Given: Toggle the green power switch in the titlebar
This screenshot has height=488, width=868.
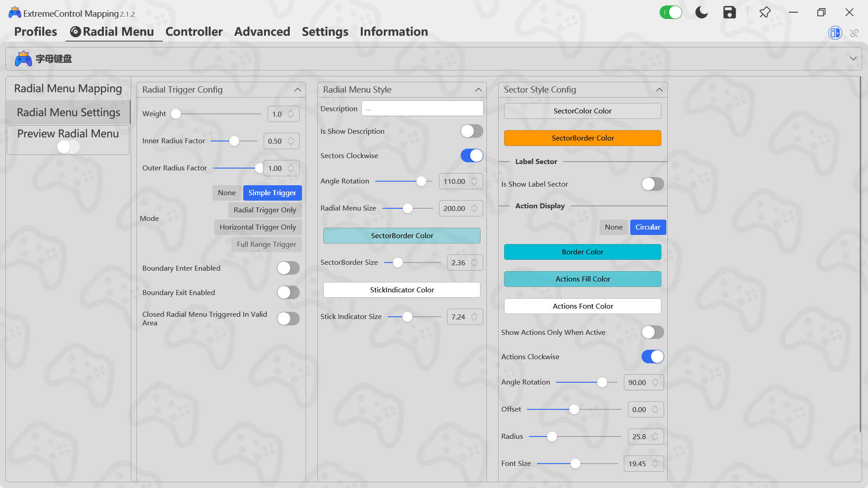Looking at the screenshot, I should [x=671, y=12].
